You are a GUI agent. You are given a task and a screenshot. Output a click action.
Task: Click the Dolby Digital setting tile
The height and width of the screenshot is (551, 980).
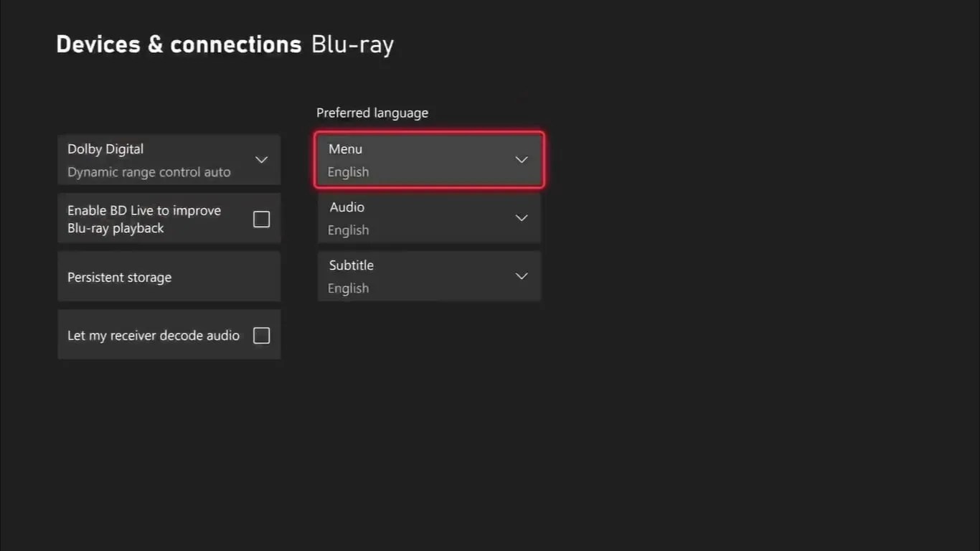click(169, 159)
